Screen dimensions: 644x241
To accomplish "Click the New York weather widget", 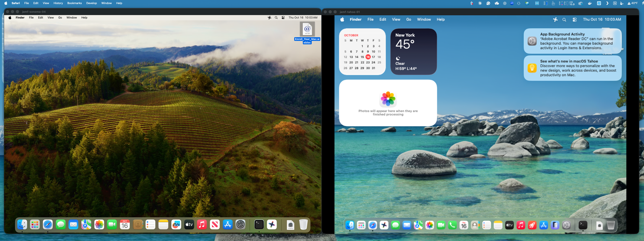I will (413, 51).
